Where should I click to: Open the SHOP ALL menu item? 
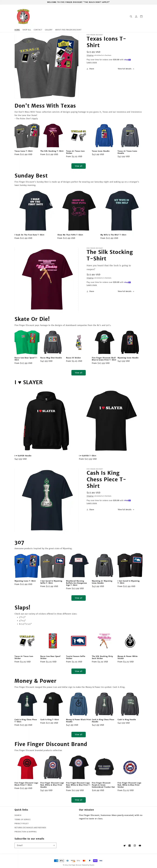pos(27,30)
